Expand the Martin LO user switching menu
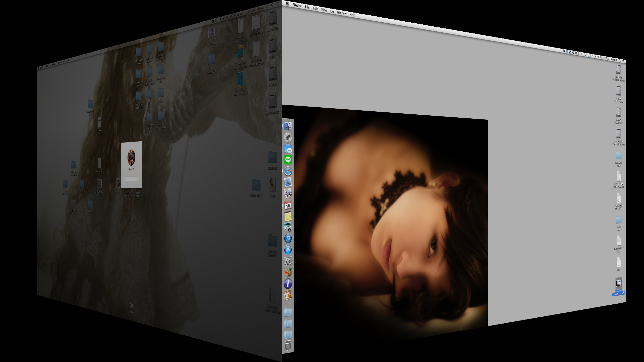This screenshot has height=362, width=644. tap(614, 60)
